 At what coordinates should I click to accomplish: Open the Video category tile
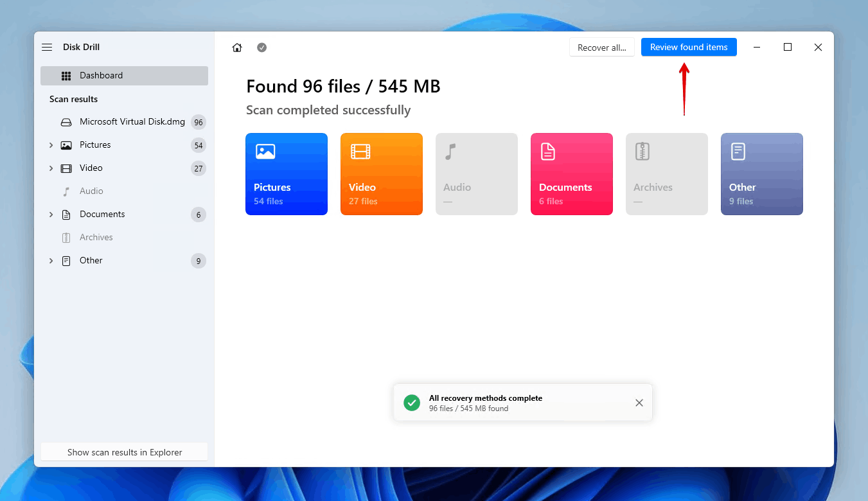click(382, 174)
